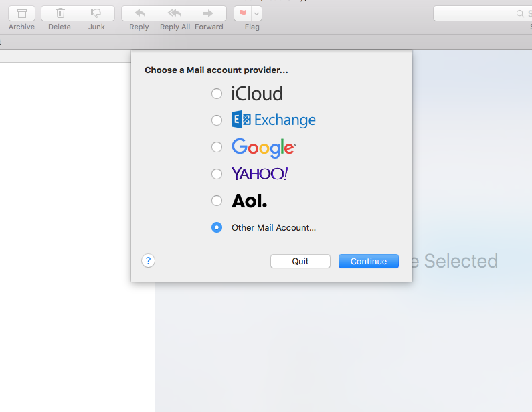This screenshot has height=412, width=532.
Task: Flag the message with the red flag icon
Action: [x=243, y=13]
